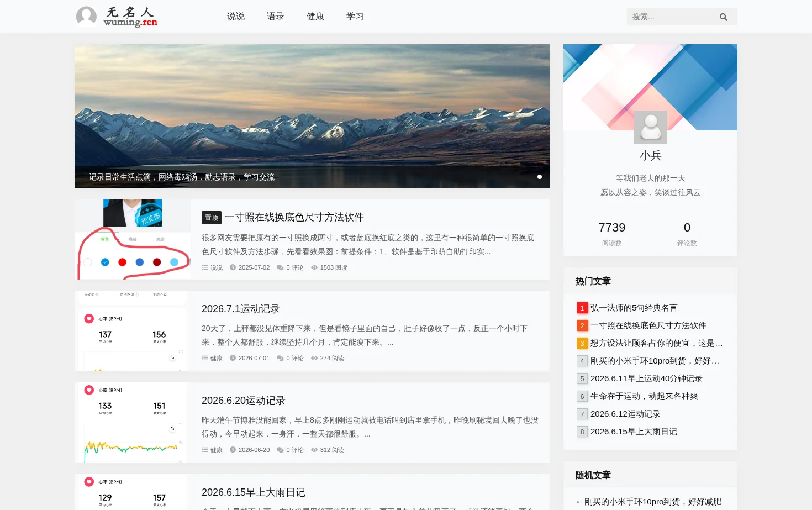Open article 一寸照在线换底色尺寸方法软件 title

pos(294,217)
